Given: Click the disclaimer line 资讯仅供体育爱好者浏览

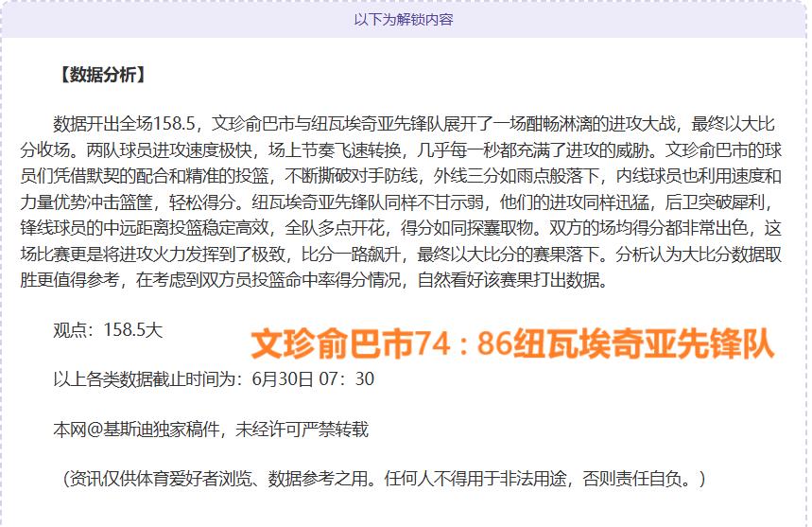Looking at the screenshot, I should [383, 479].
